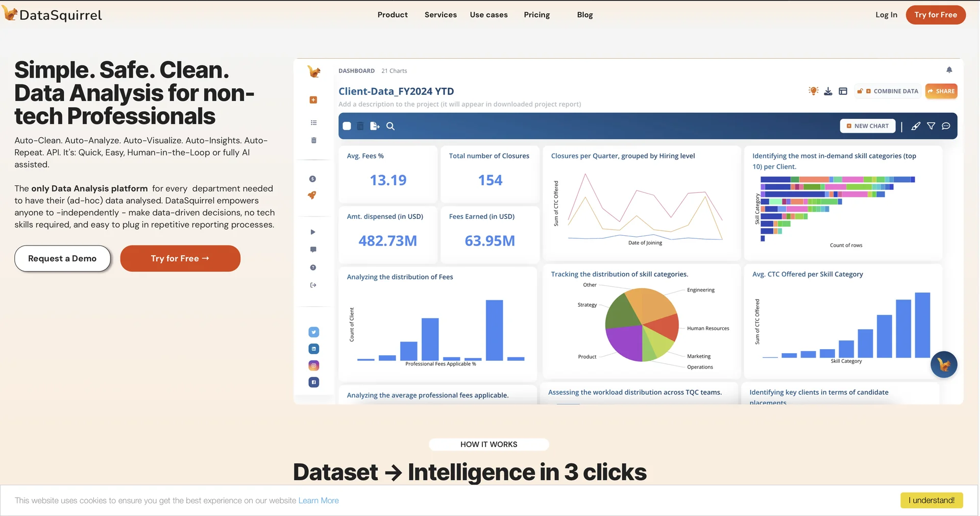Screen dimensions: 980x516
Task: Open the list icon in dashboard sidebar
Action: coord(313,122)
